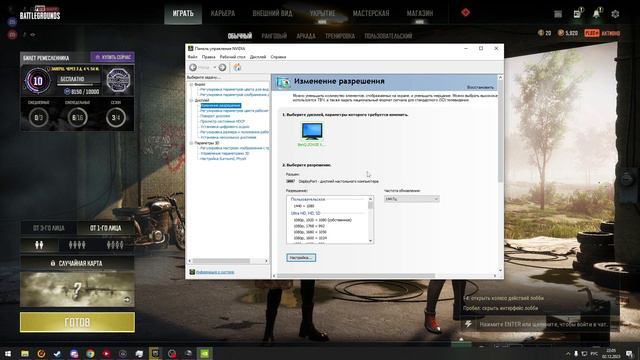Open Поворот дисплея in the task tree
This screenshot has height=360, width=640.
pyautogui.click(x=215, y=116)
